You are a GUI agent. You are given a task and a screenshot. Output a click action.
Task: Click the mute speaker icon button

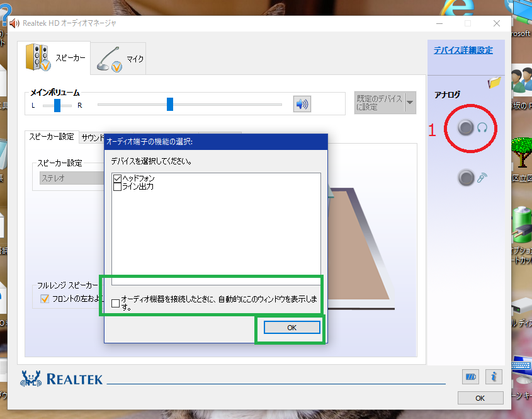[302, 104]
